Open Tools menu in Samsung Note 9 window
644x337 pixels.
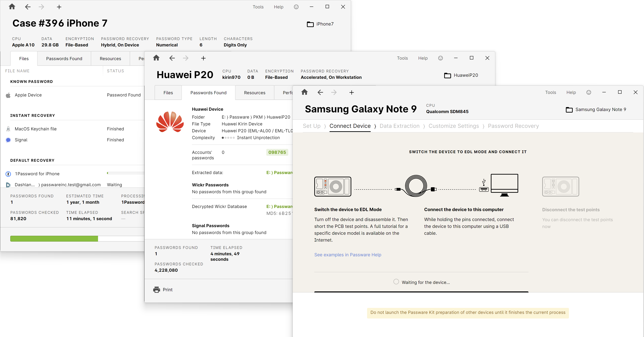[x=550, y=93]
